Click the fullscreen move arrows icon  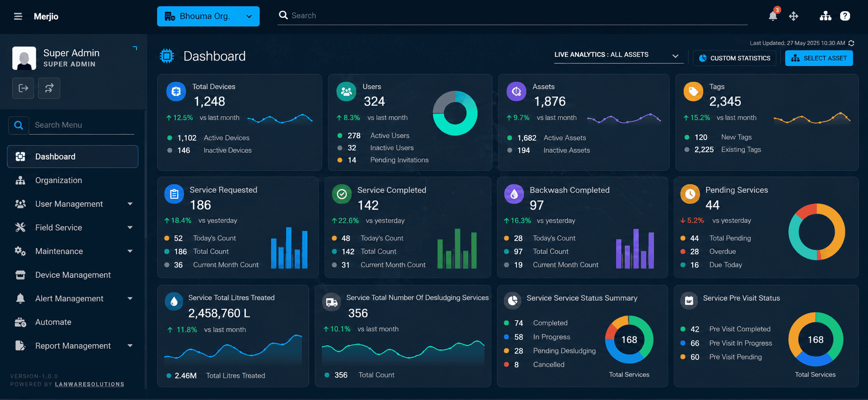(794, 16)
